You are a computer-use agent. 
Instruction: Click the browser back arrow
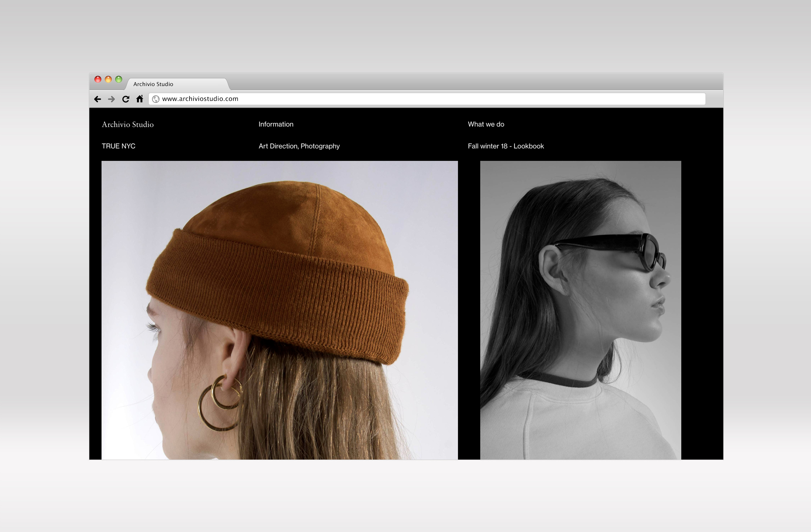(98, 99)
